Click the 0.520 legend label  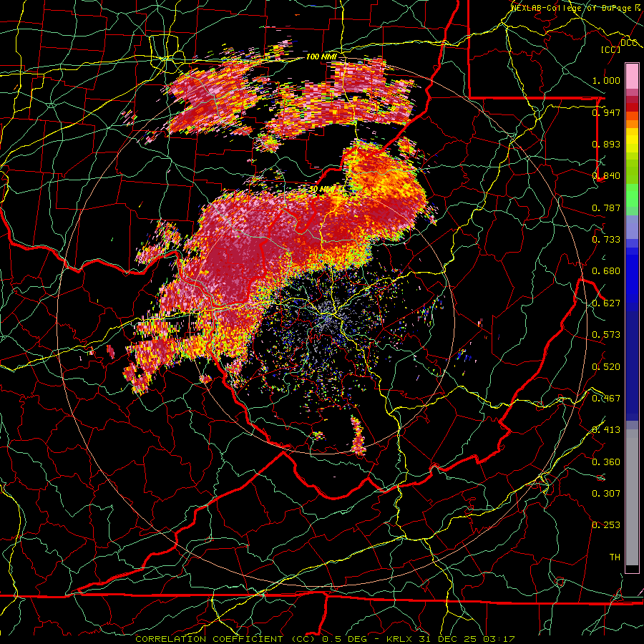pos(606,367)
